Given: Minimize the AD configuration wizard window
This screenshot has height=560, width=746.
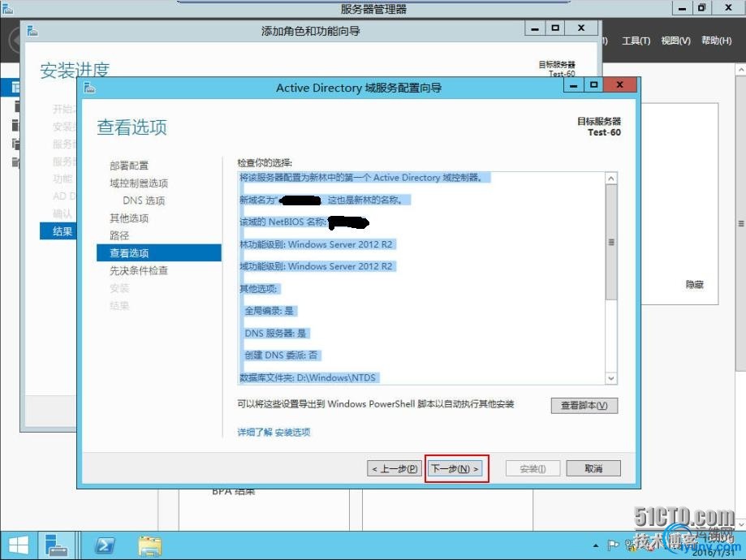Looking at the screenshot, I should point(574,86).
